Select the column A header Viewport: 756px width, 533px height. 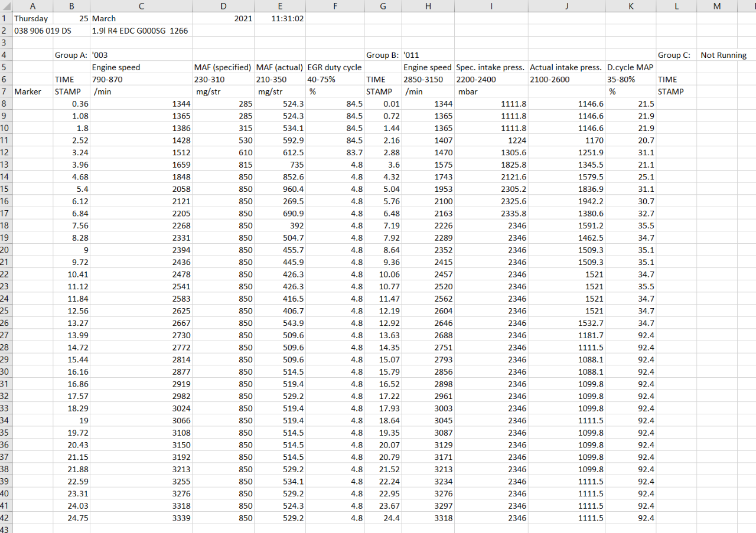[32, 6]
